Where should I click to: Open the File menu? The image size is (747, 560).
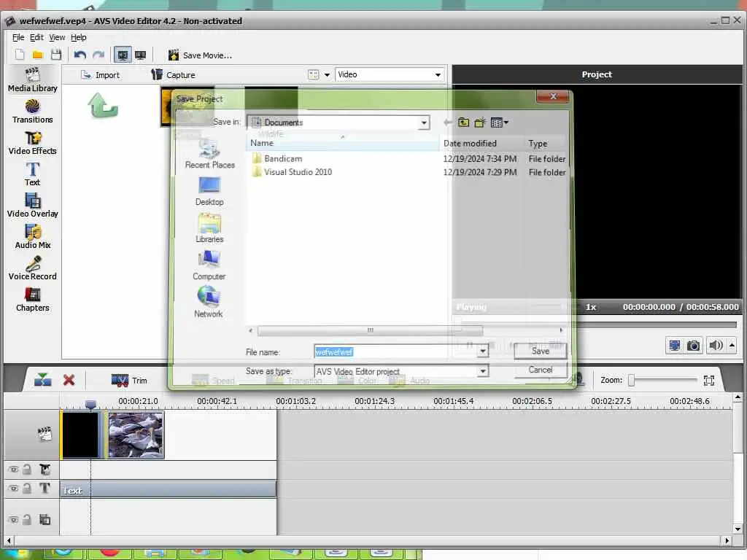18,37
